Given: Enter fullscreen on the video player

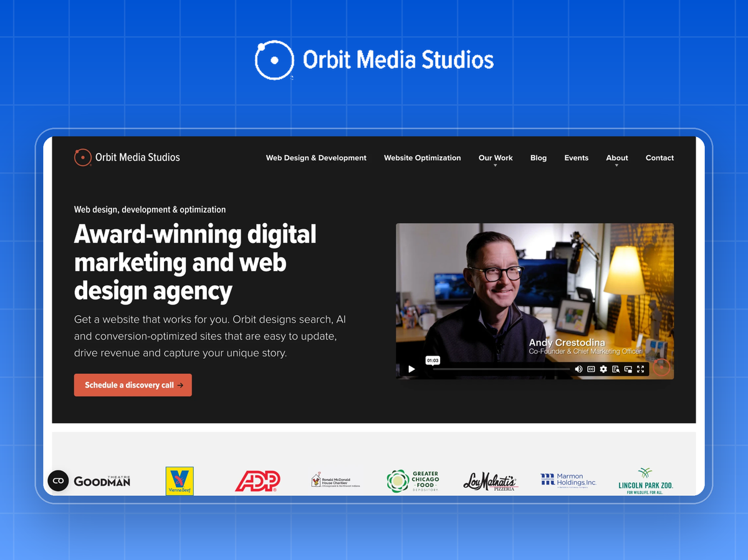Looking at the screenshot, I should (641, 369).
